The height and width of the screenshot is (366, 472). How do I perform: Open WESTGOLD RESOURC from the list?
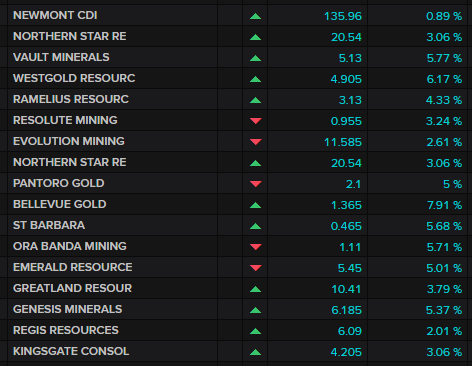(74, 78)
